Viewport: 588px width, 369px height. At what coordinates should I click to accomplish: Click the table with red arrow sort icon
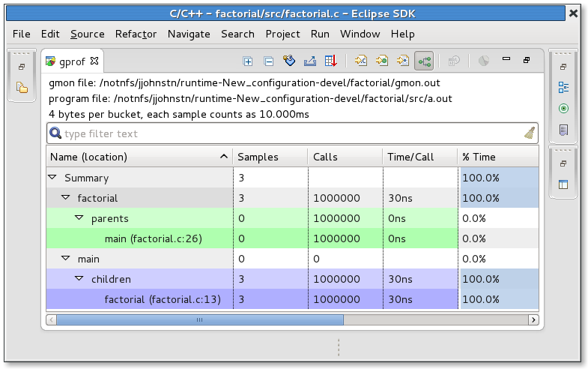(x=331, y=61)
